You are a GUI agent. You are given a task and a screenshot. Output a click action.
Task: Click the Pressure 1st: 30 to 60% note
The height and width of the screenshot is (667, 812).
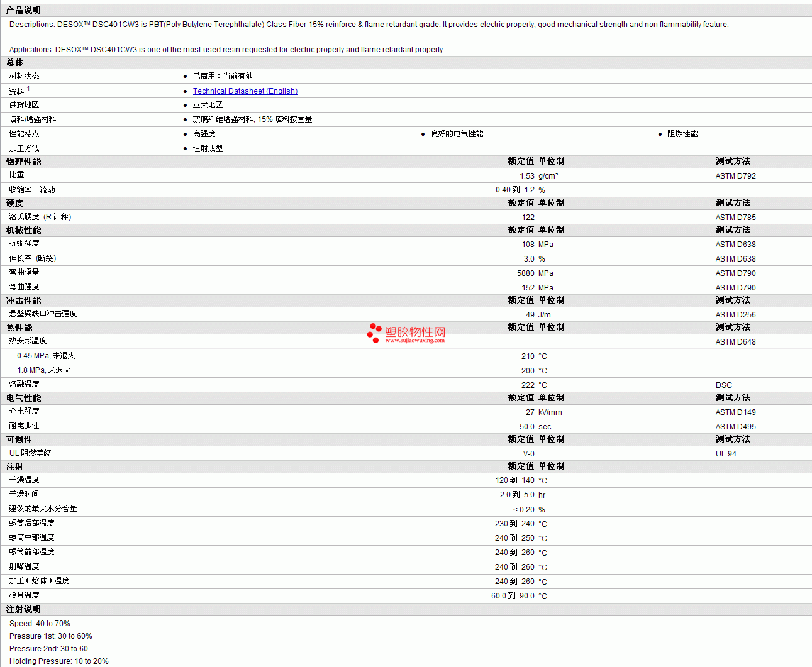click(50, 636)
